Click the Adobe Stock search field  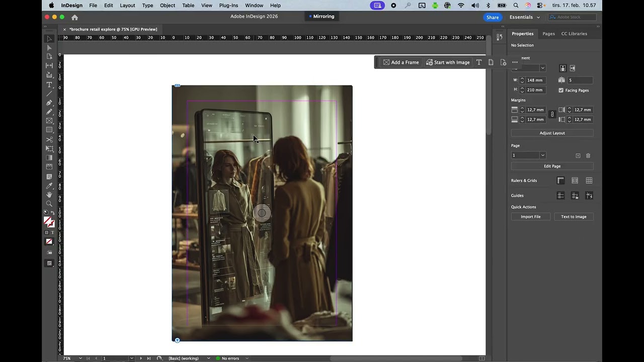tap(572, 17)
